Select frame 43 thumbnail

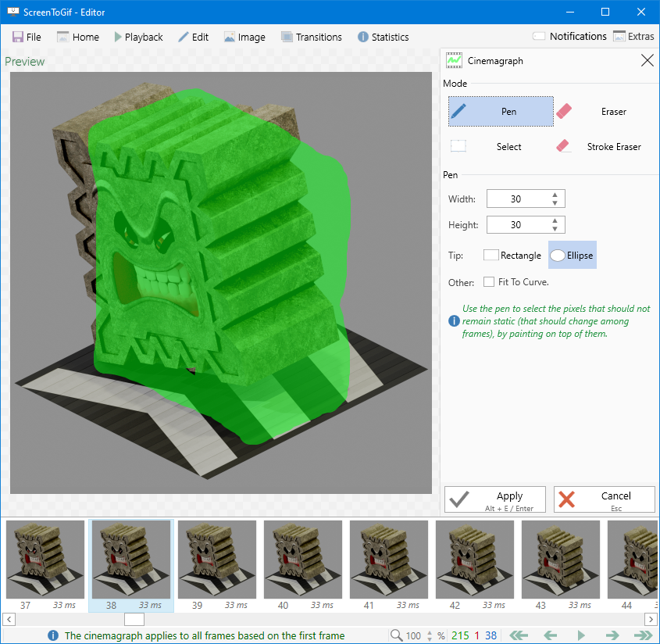click(560, 560)
